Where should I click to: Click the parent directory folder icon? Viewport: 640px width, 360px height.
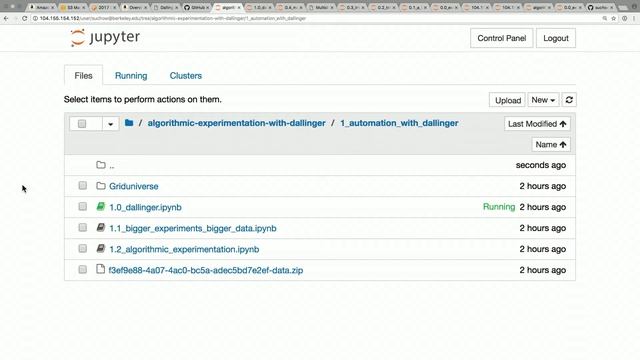coord(101,165)
